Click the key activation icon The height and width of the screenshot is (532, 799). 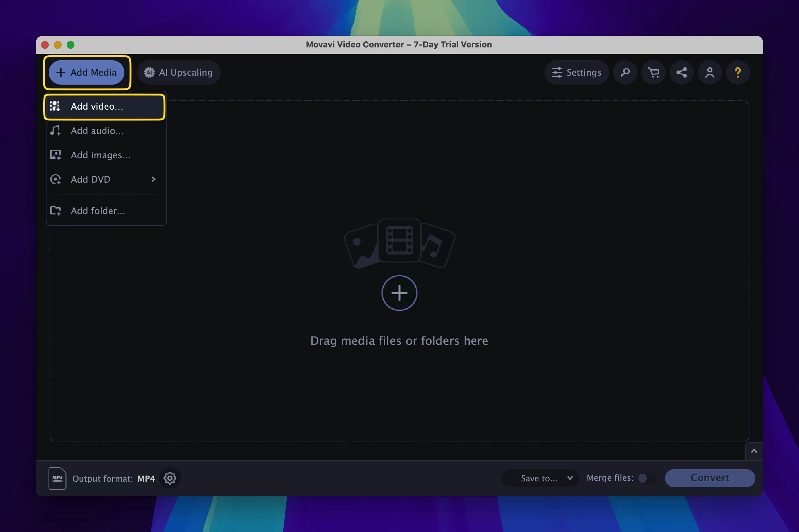(625, 72)
